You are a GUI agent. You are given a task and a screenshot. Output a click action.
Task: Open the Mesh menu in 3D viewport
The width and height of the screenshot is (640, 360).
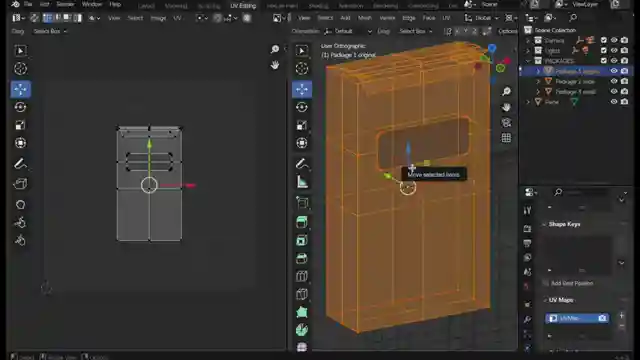[x=364, y=18]
